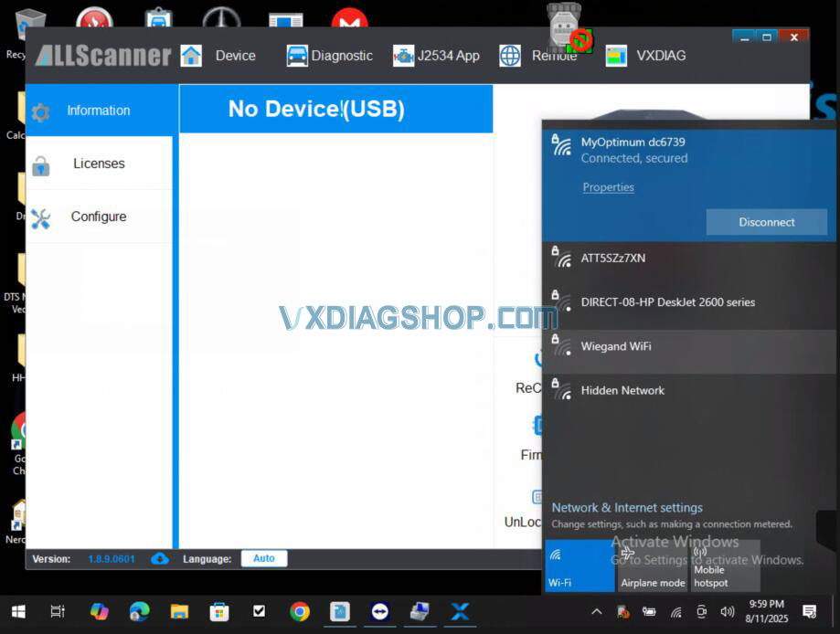The image size is (840, 634).
Task: Open the VXDIAG tab
Action: click(661, 56)
